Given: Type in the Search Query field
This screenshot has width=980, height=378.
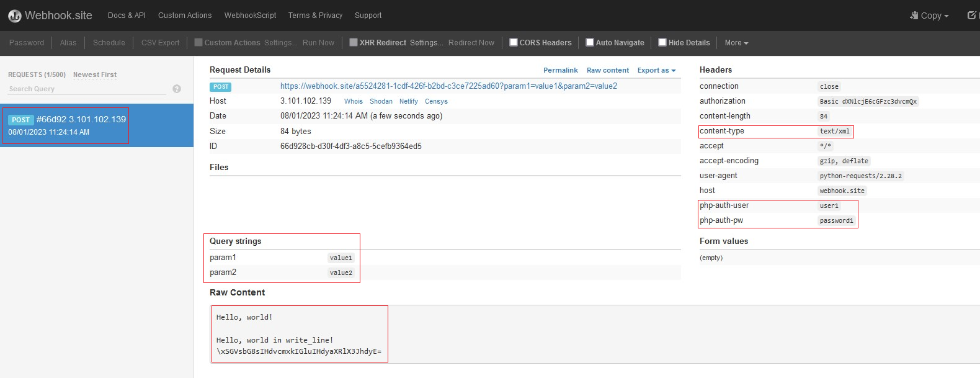Looking at the screenshot, I should point(87,89).
